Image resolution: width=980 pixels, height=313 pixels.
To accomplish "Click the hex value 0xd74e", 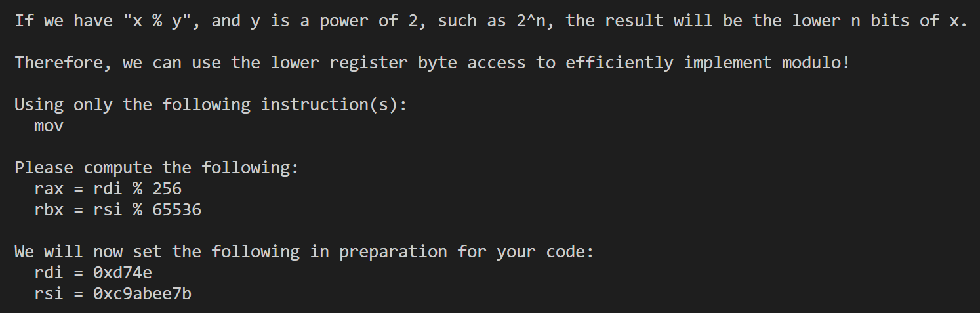I will [x=123, y=273].
